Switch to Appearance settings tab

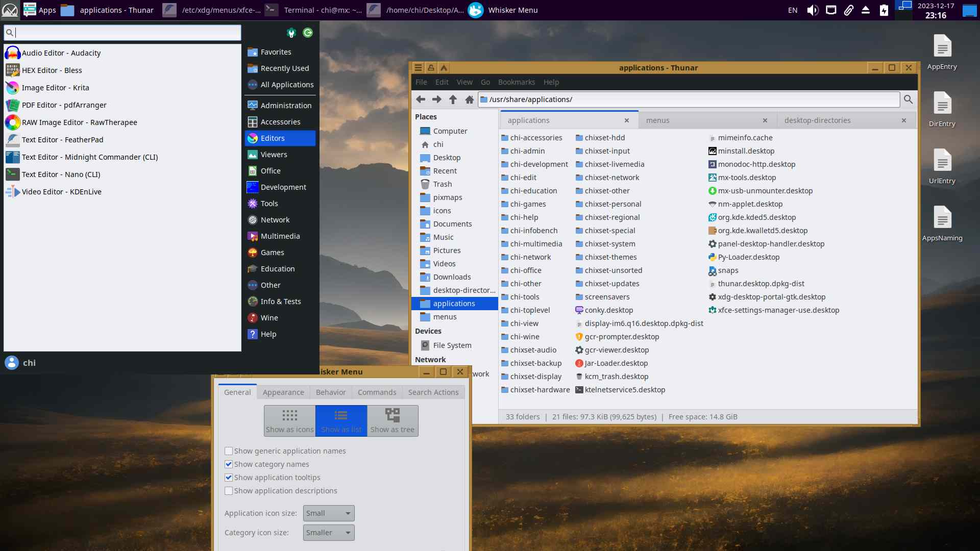click(x=283, y=392)
